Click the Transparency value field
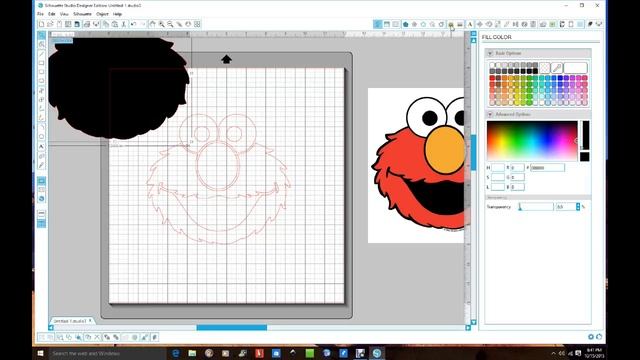 565,207
